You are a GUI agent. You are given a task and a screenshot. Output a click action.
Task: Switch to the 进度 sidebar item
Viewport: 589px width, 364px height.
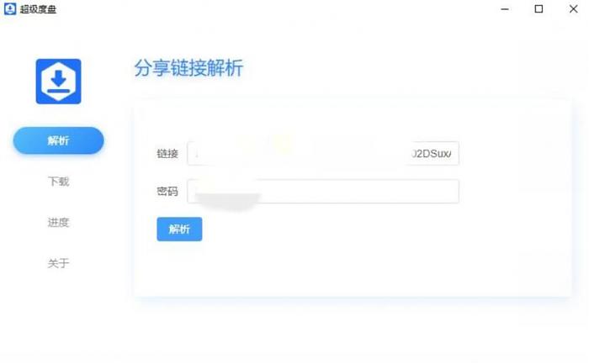59,222
